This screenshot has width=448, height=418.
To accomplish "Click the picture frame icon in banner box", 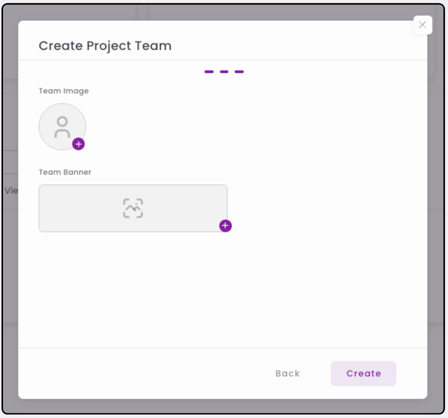I will (x=133, y=208).
